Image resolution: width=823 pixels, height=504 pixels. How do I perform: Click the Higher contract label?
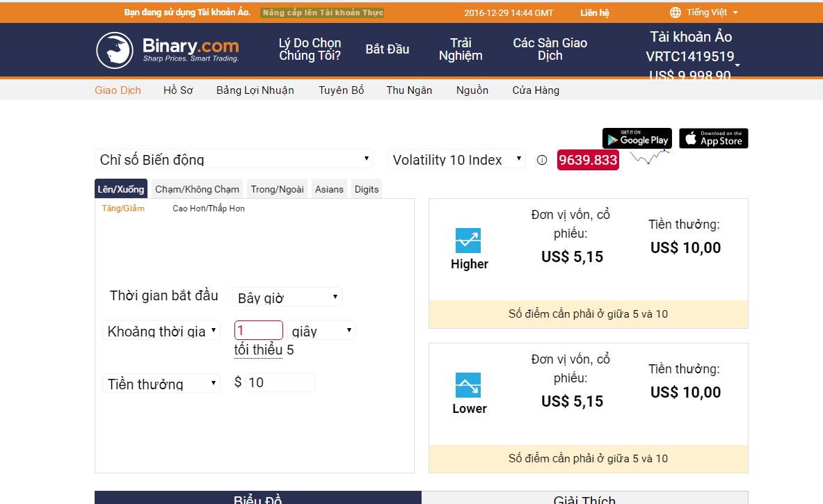point(469,263)
